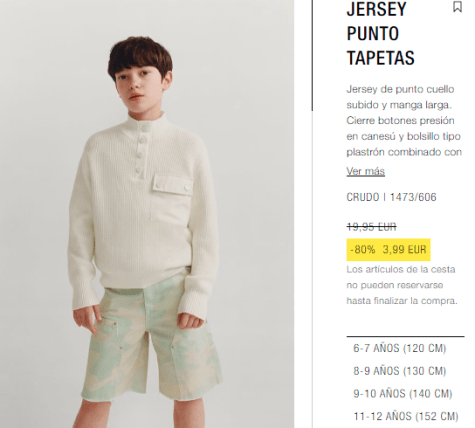Click the yellow -80% discount badge
Viewport: 475px width, 428px height.
(x=363, y=249)
